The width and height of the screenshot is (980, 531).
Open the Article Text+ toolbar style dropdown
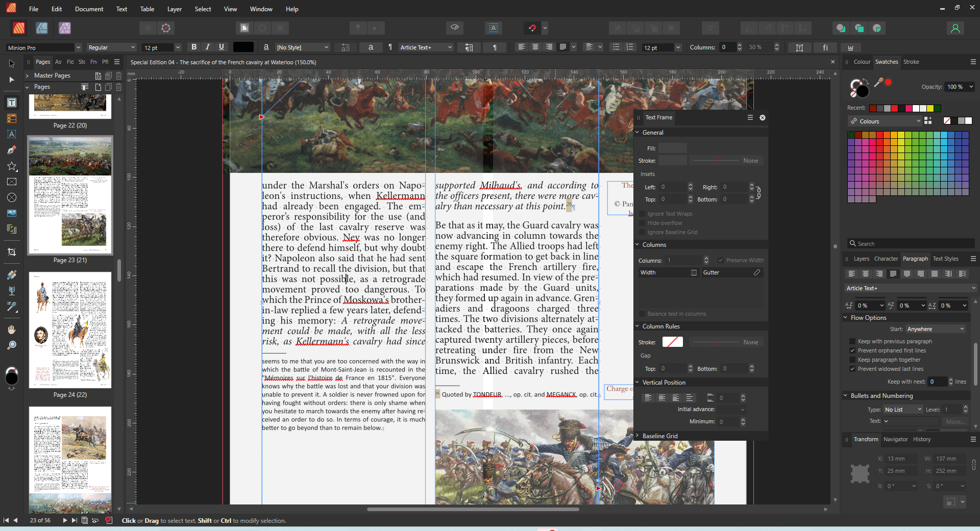(450, 47)
